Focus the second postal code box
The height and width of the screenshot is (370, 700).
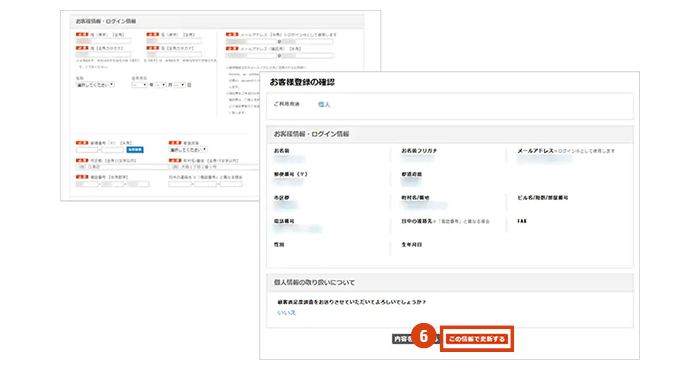tap(112, 150)
